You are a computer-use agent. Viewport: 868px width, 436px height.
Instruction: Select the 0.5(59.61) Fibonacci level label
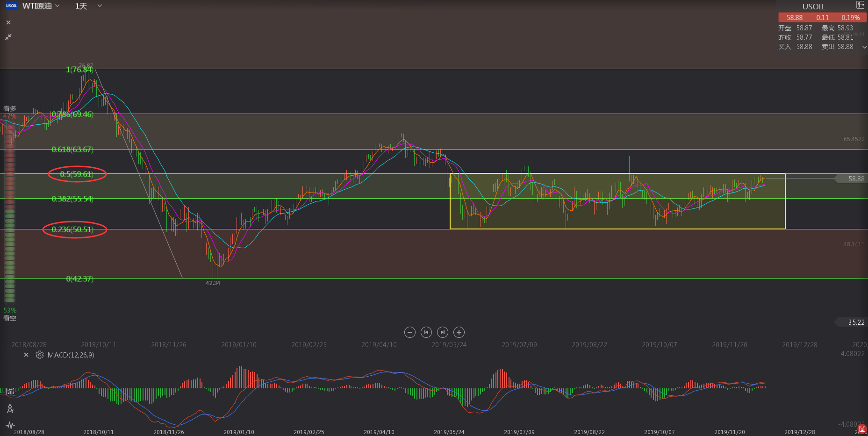click(x=77, y=174)
